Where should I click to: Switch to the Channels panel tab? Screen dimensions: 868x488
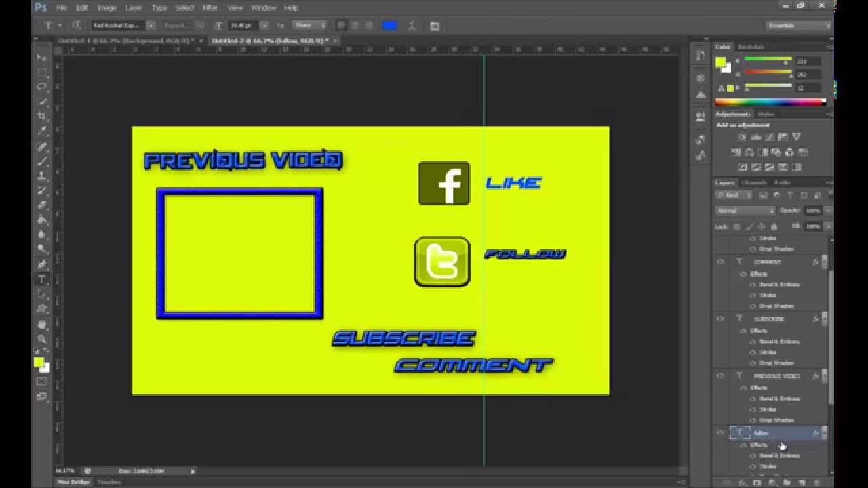(753, 182)
